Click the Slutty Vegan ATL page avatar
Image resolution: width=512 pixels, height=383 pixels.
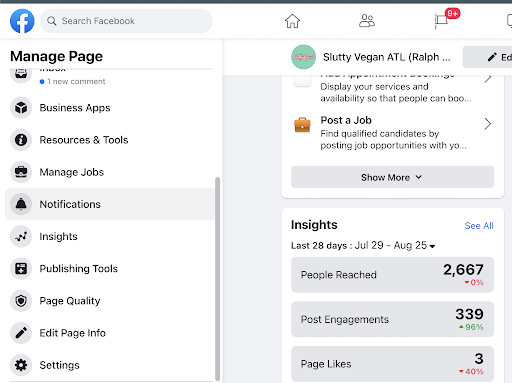tap(303, 57)
